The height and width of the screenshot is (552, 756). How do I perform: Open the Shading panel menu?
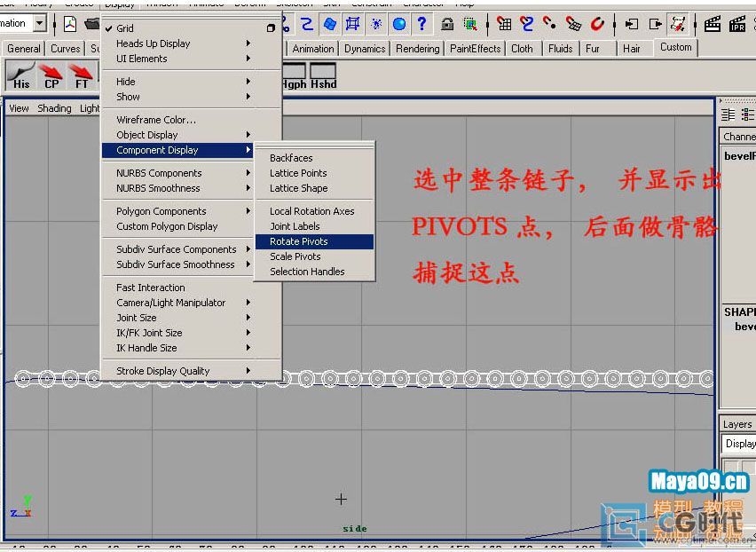tap(54, 108)
